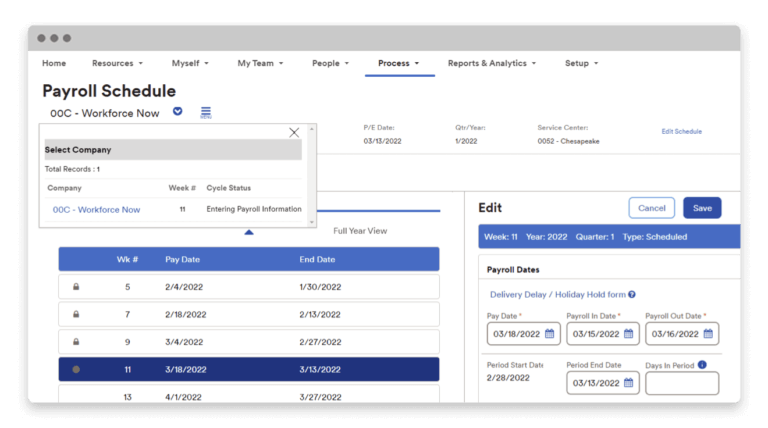Screen dimensions: 768x428
Task: Click the Payroll Out Date input field
Action: [682, 334]
